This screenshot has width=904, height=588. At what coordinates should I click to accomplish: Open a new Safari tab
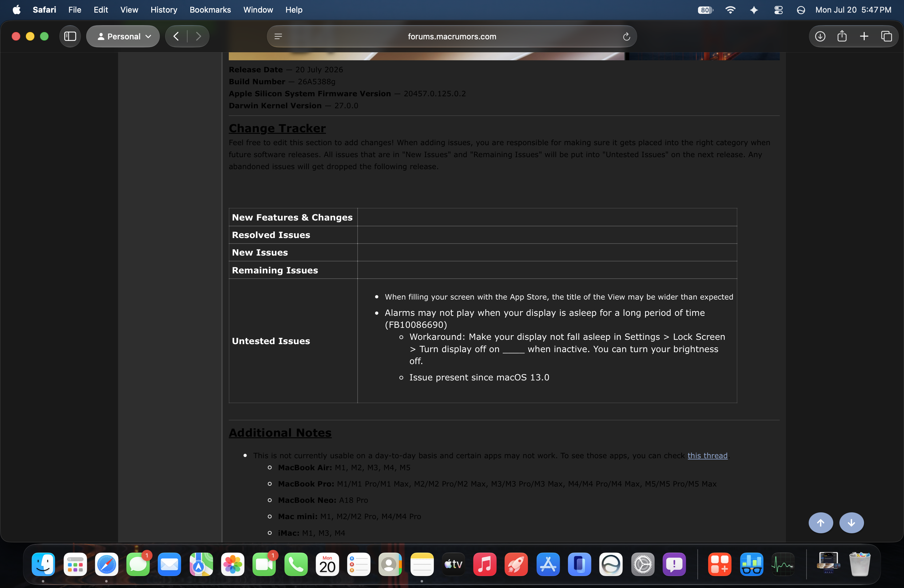pos(864,37)
